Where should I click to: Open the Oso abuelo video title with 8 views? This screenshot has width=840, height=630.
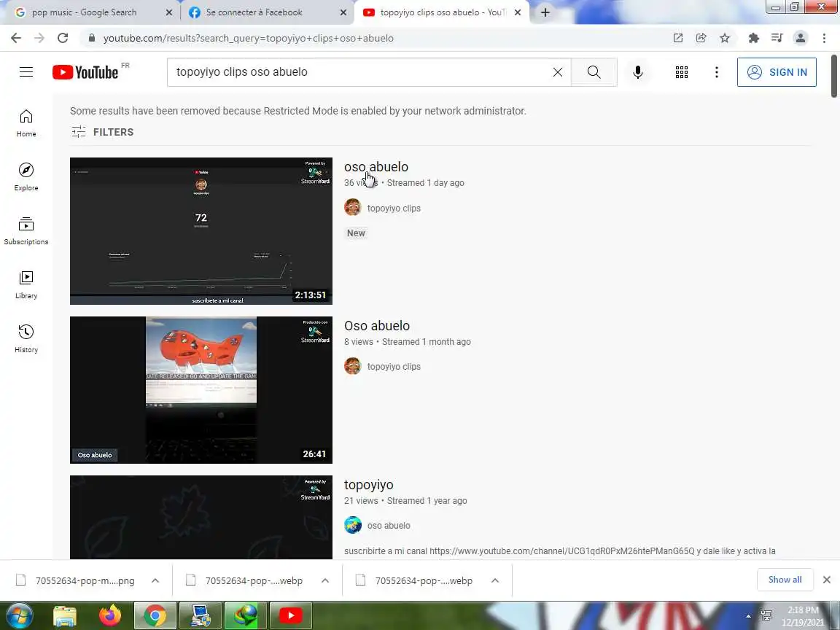tap(376, 326)
